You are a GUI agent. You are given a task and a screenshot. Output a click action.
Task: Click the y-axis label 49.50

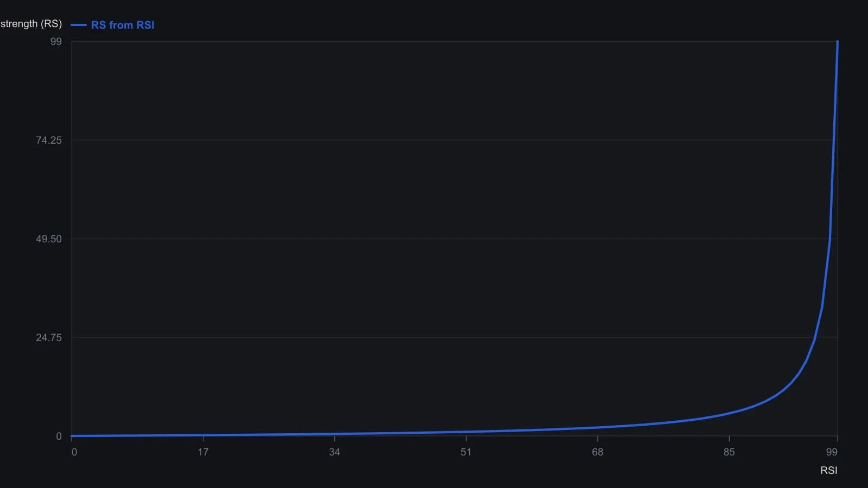[49, 239]
